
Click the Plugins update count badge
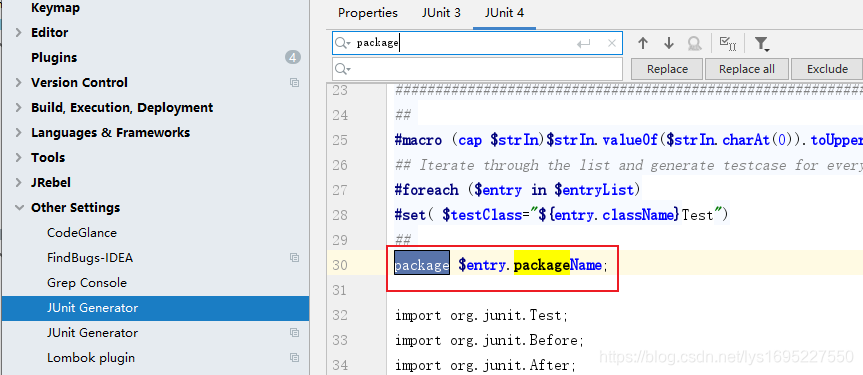(293, 57)
